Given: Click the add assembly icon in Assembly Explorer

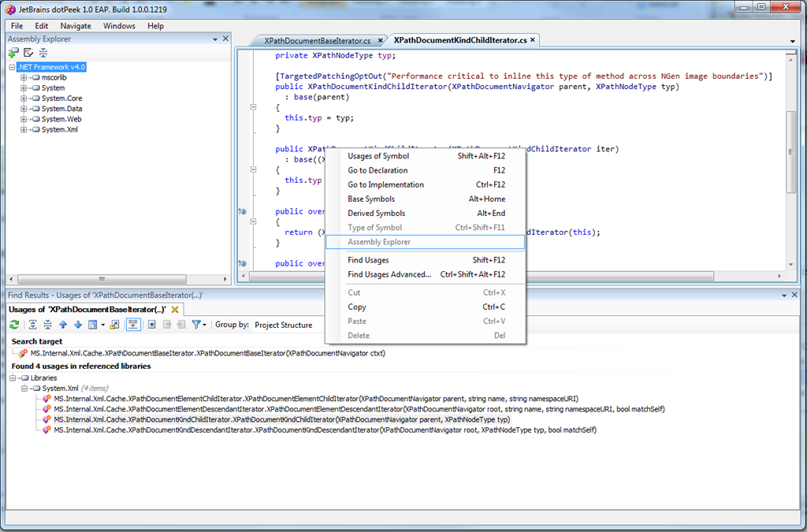Looking at the screenshot, I should (13, 53).
